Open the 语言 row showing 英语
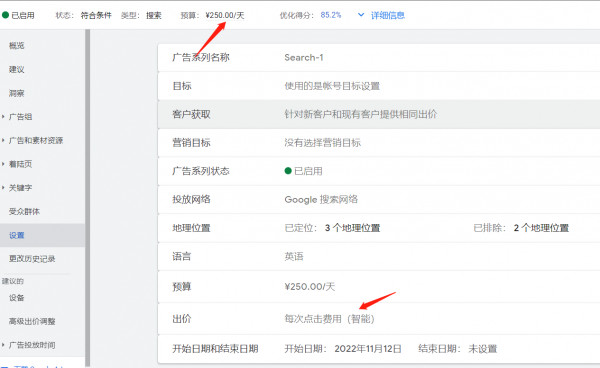Screen dimensions: 600x368 [x=379, y=256]
